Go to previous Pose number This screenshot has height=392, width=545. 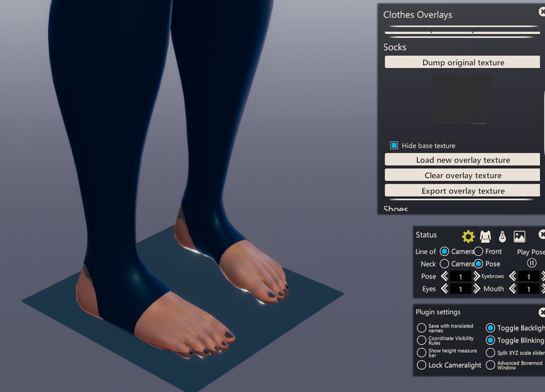click(444, 276)
